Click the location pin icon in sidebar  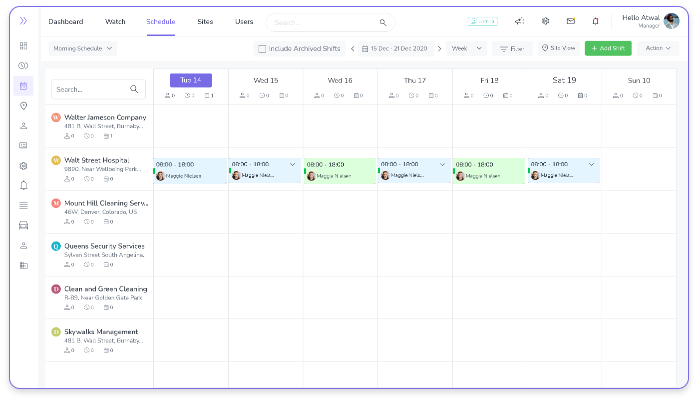pos(23,105)
